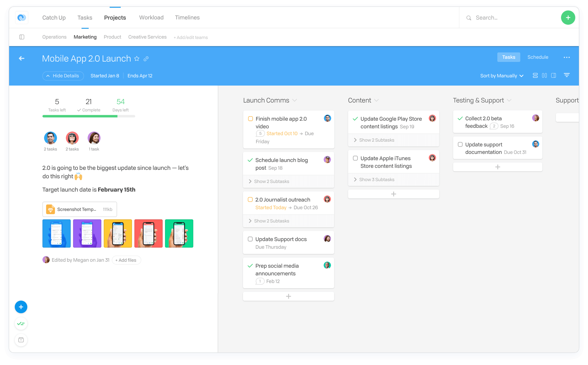
Task: Click the green plus create button
Action: (568, 18)
